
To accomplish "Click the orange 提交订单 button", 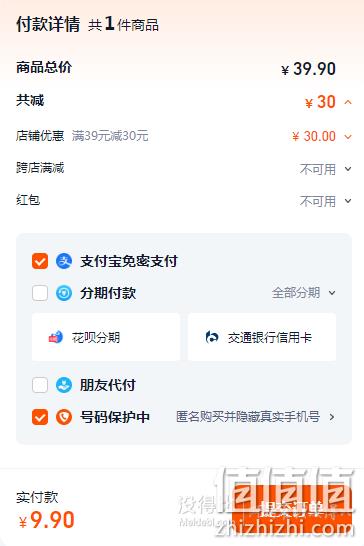I will 292,508.
